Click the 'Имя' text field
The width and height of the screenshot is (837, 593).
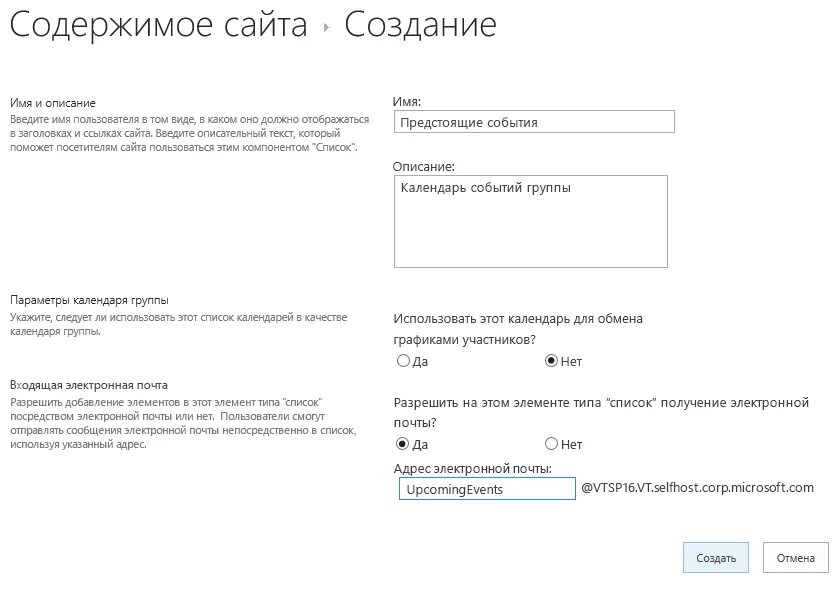click(534, 122)
